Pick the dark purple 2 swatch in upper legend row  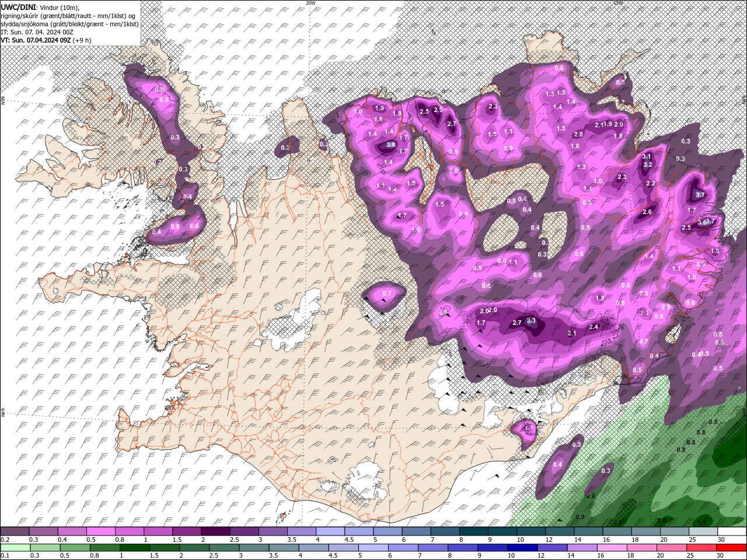215,531
